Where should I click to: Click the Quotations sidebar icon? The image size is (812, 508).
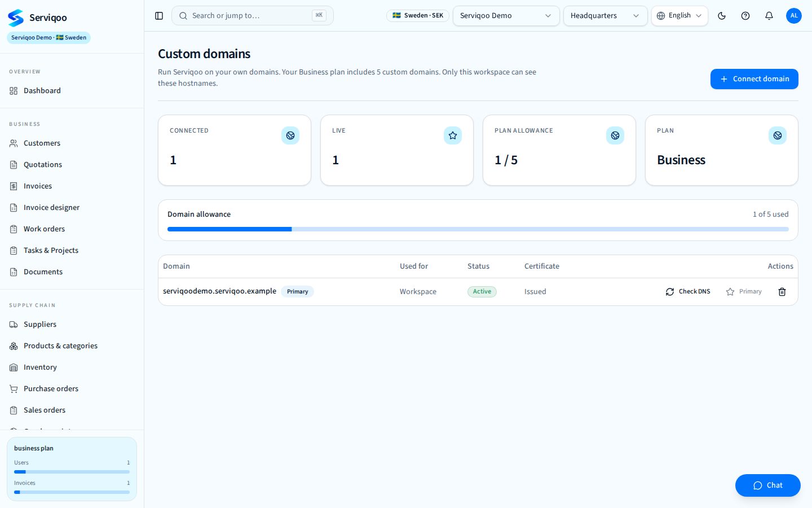(x=14, y=165)
